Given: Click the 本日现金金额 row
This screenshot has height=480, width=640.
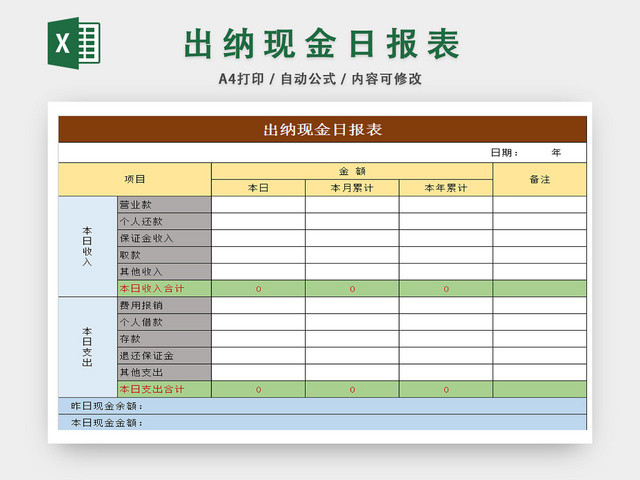Looking at the screenshot, I should (x=322, y=422).
